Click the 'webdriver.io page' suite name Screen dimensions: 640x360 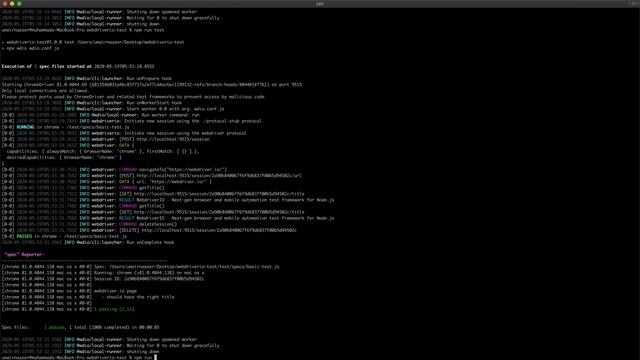point(116,291)
